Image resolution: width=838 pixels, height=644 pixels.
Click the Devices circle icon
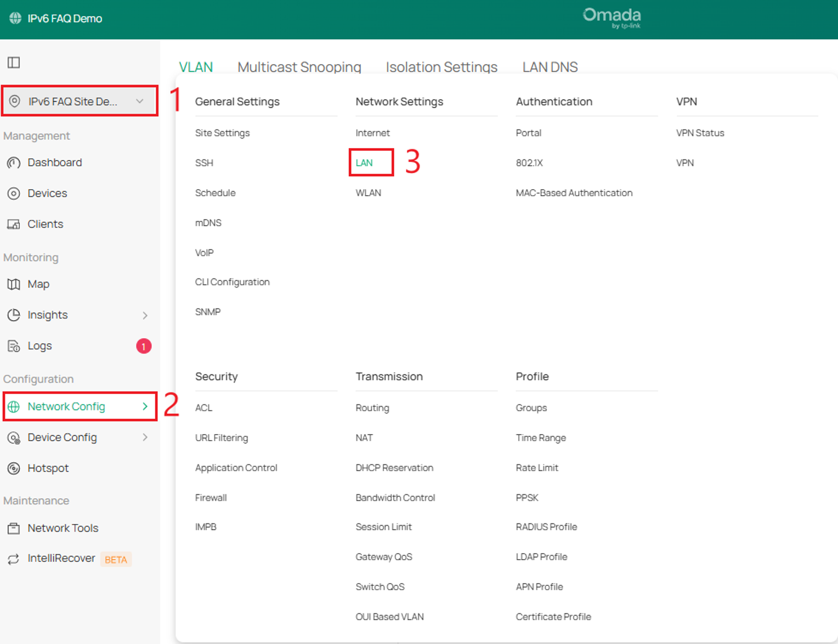14,193
